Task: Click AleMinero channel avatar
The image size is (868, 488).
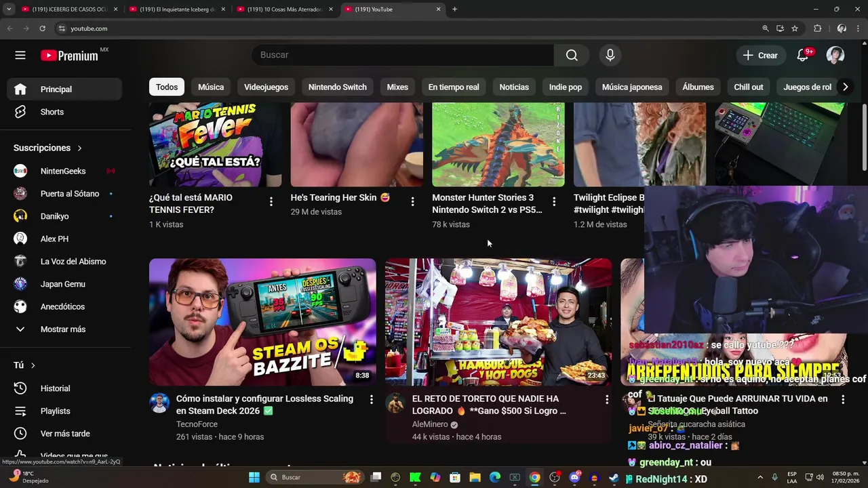Action: click(395, 403)
